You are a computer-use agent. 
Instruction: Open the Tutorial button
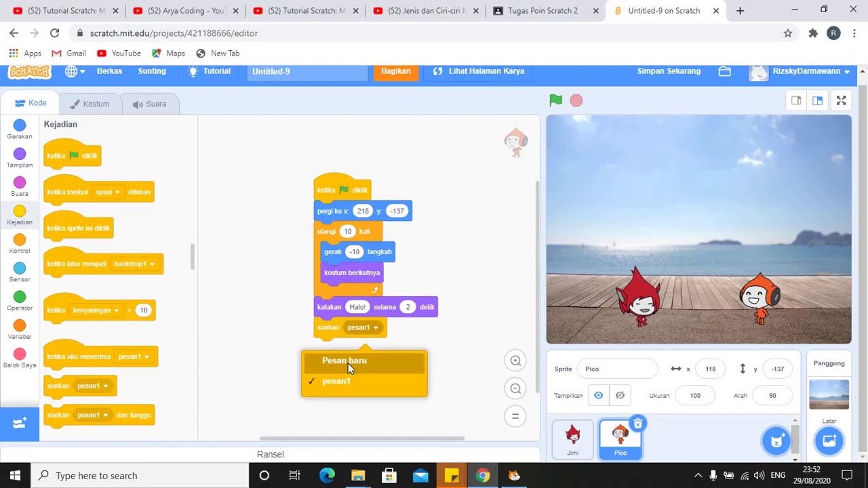[210, 71]
